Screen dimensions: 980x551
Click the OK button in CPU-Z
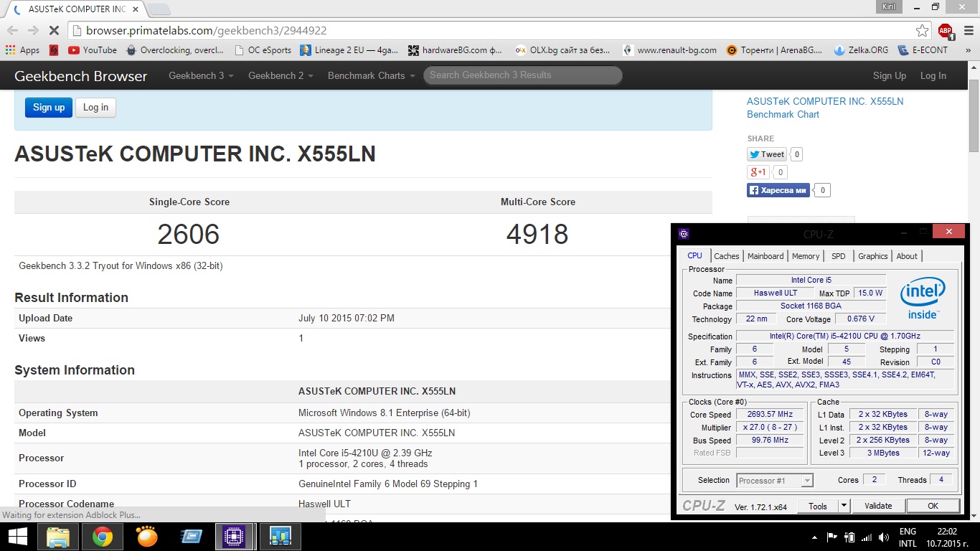(933, 506)
